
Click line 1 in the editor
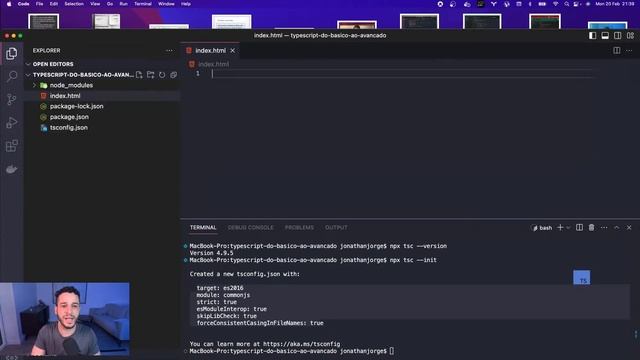point(402,73)
